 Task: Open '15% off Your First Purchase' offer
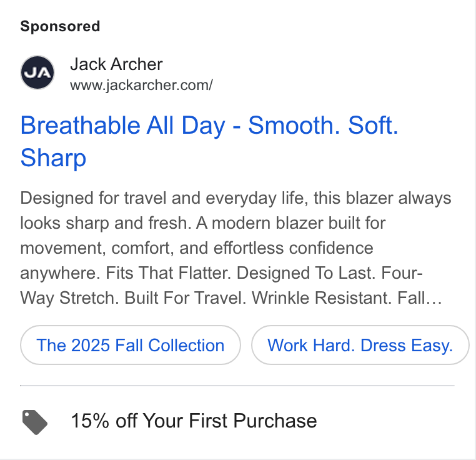tap(194, 421)
